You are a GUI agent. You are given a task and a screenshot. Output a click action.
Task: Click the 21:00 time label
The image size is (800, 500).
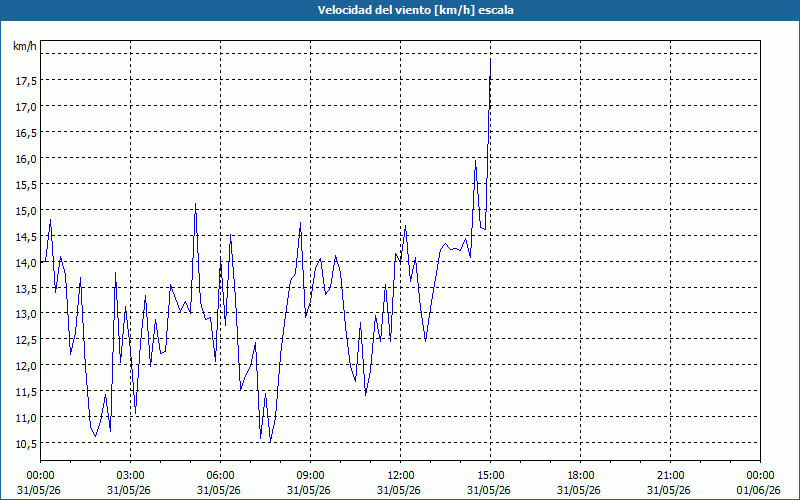[x=669, y=476]
